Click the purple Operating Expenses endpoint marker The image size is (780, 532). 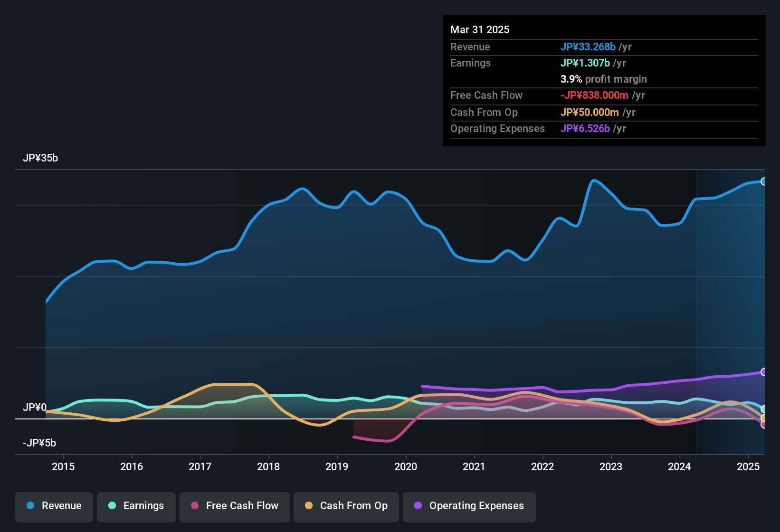pyautogui.click(x=763, y=372)
